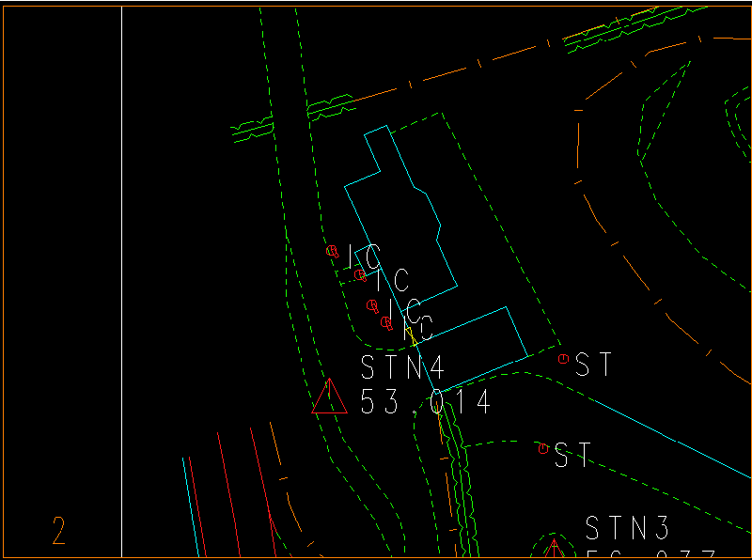Click the upper ST text label

pyautogui.click(x=594, y=365)
